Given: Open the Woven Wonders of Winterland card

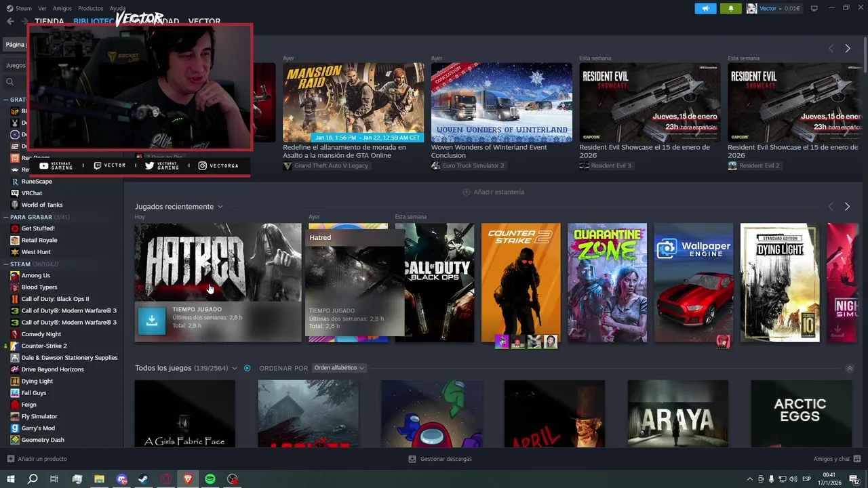Looking at the screenshot, I should (502, 102).
